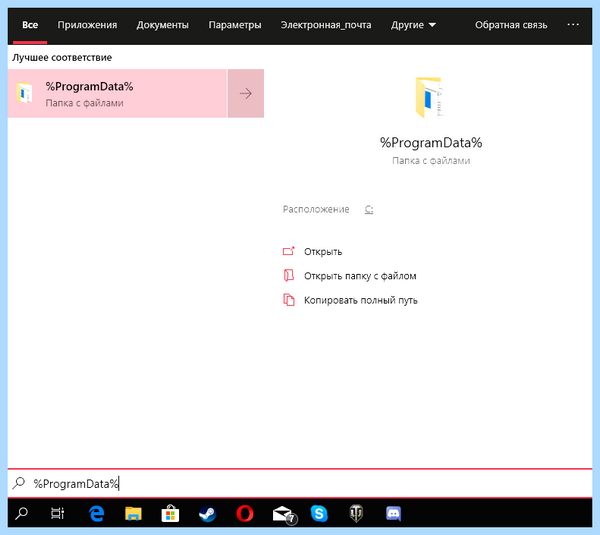Launch Steam from taskbar
The height and width of the screenshot is (535, 600).
pyautogui.click(x=207, y=514)
